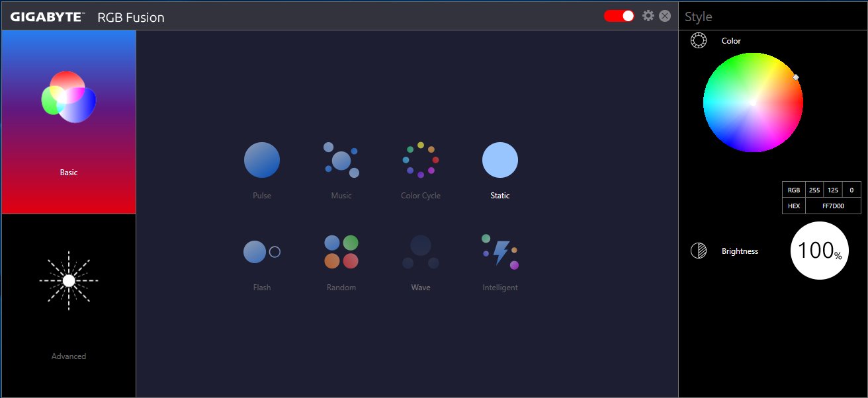The height and width of the screenshot is (398, 868).
Task: Click the center of the color wheel
Action: pyautogui.click(x=753, y=102)
